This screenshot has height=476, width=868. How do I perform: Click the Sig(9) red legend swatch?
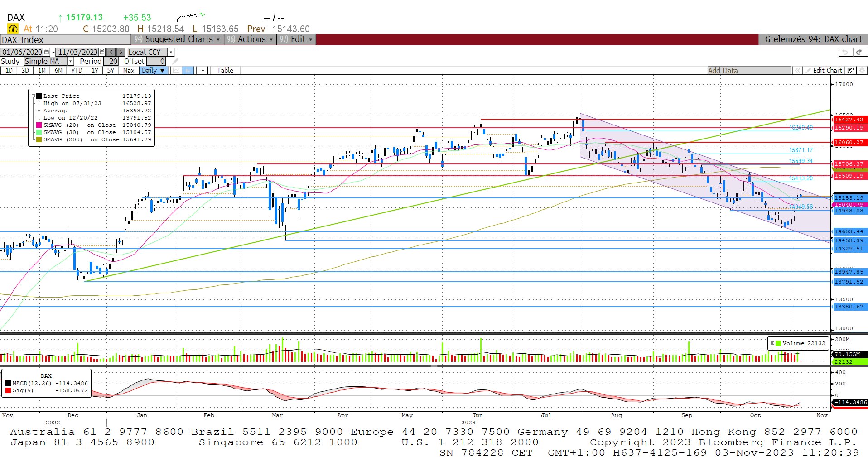(x=8, y=390)
